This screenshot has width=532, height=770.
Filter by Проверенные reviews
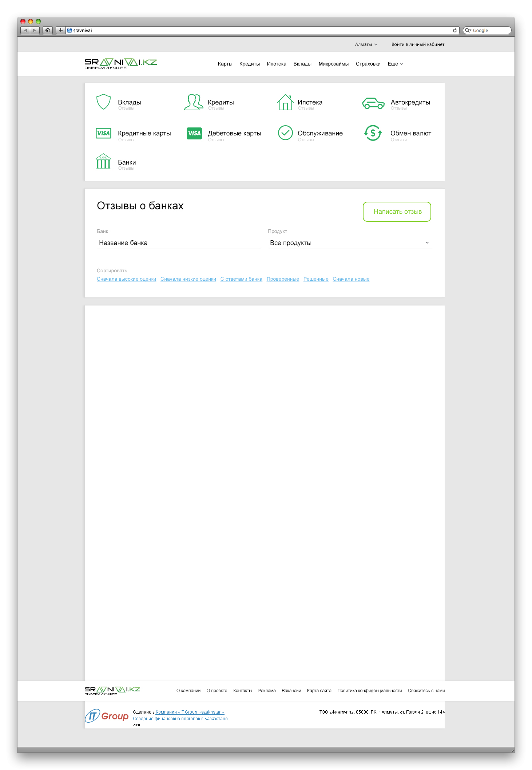click(283, 279)
